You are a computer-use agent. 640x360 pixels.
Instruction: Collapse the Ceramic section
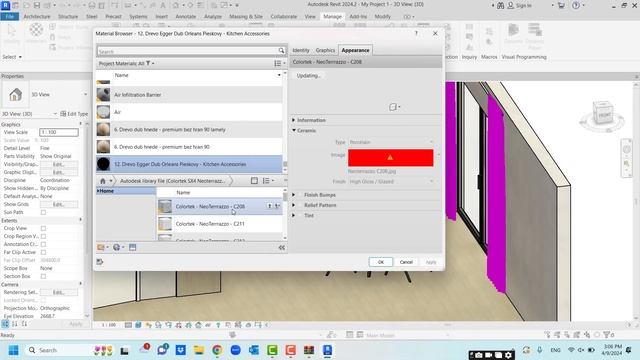point(293,131)
